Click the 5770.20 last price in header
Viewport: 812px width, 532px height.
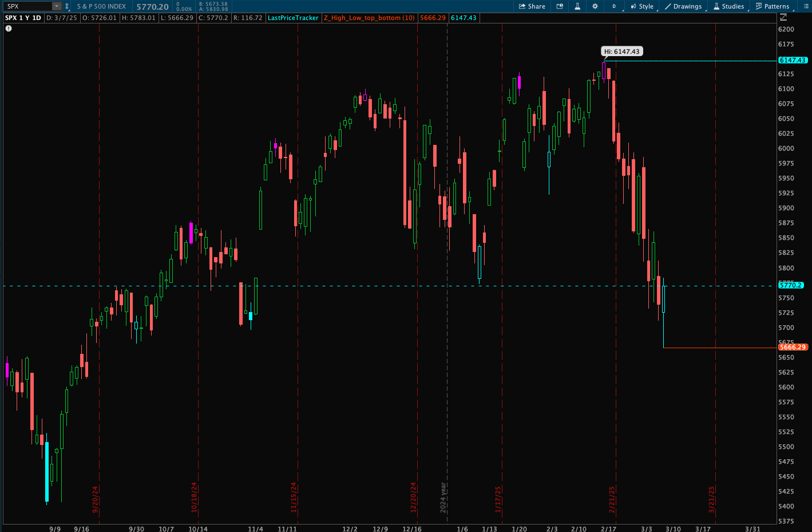coord(152,7)
